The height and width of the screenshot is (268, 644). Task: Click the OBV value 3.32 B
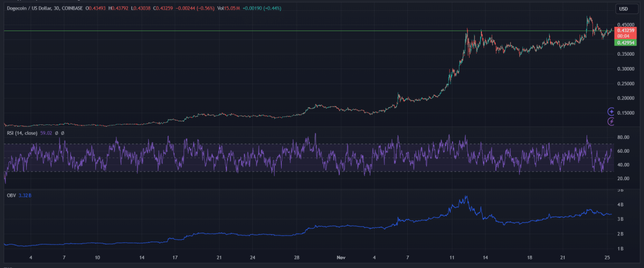(26, 196)
